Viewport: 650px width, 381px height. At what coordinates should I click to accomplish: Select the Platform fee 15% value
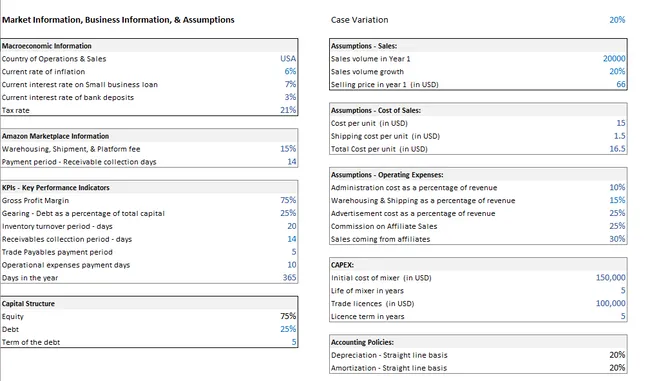tap(288, 148)
